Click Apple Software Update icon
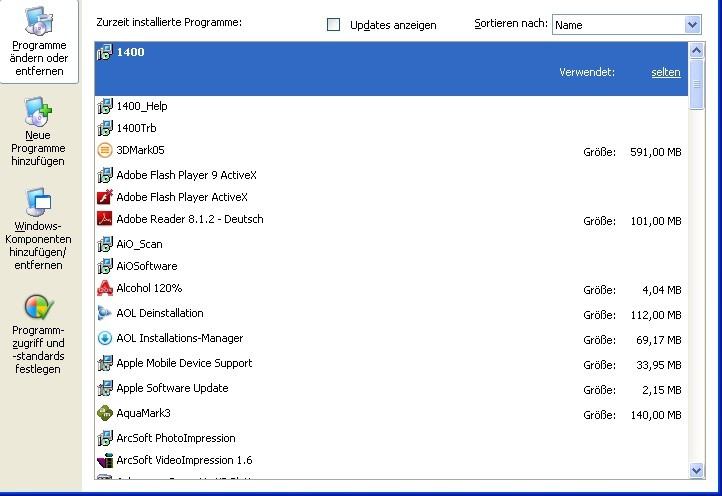This screenshot has width=722, height=496. (105, 388)
